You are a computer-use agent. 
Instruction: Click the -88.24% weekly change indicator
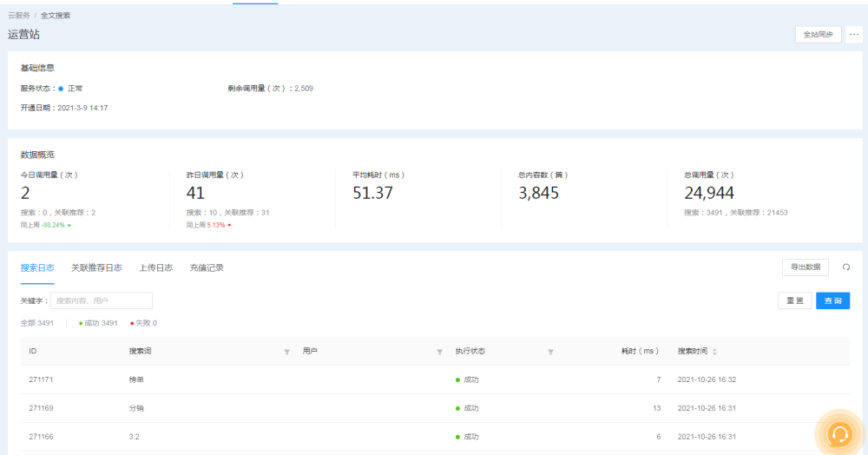(x=56, y=225)
